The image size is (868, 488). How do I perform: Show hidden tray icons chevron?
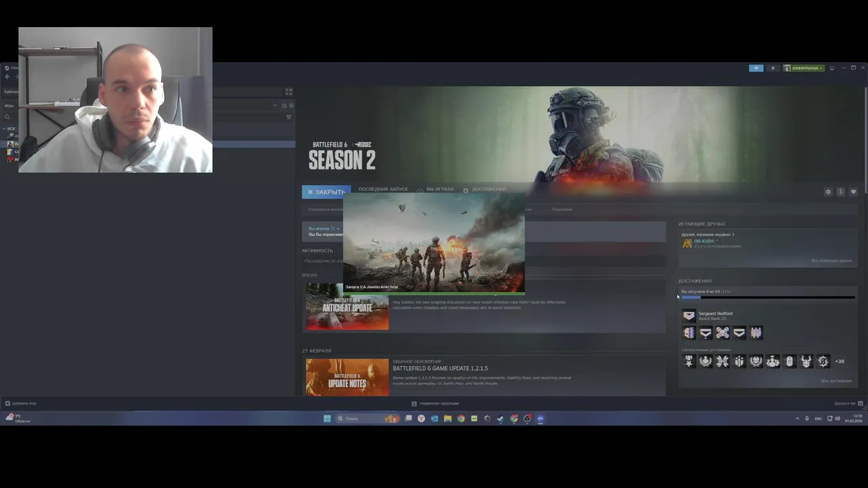(x=797, y=418)
